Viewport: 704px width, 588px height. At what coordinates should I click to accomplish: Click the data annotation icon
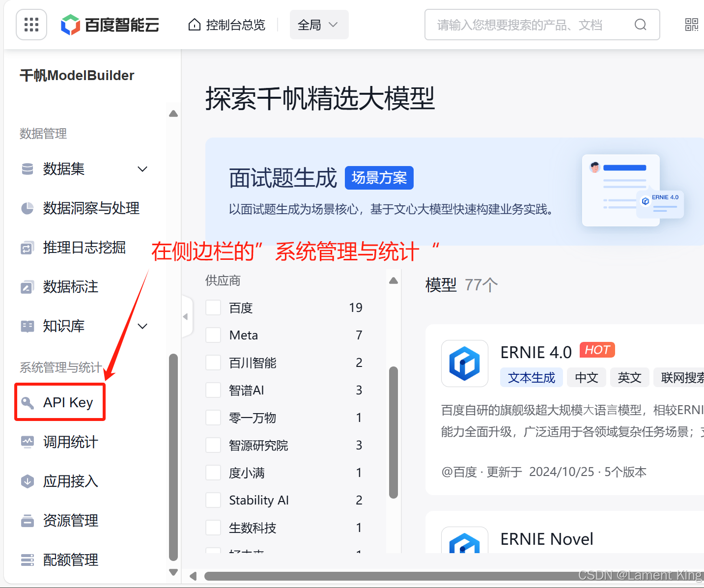[28, 287]
